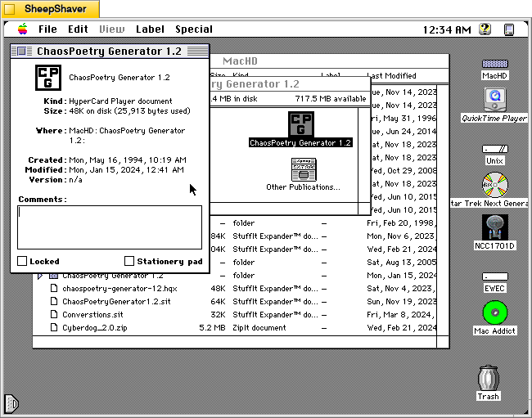Select Cyberdog_2.0.zip file icon
The height and width of the screenshot is (418, 532).
pyautogui.click(x=54, y=328)
